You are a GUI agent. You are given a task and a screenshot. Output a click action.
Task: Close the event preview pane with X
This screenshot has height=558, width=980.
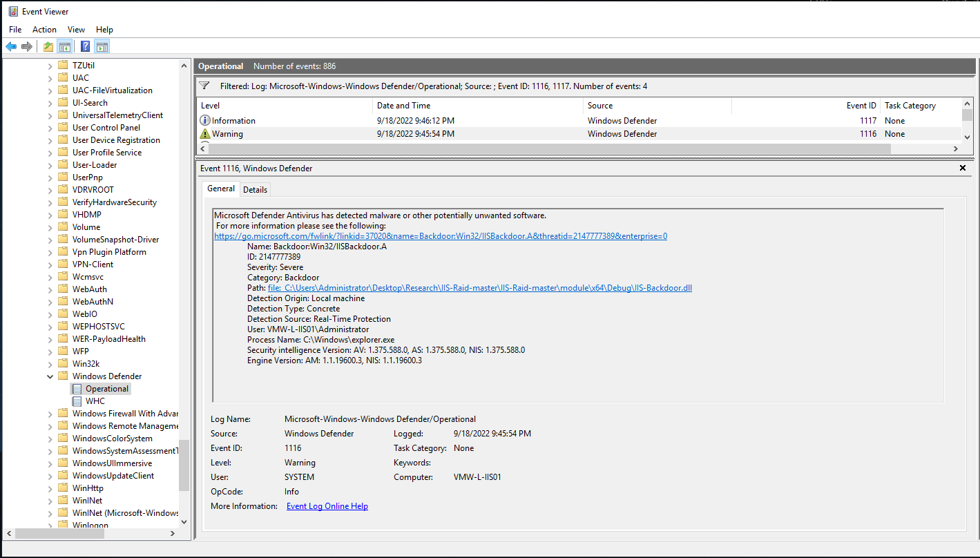tap(963, 168)
